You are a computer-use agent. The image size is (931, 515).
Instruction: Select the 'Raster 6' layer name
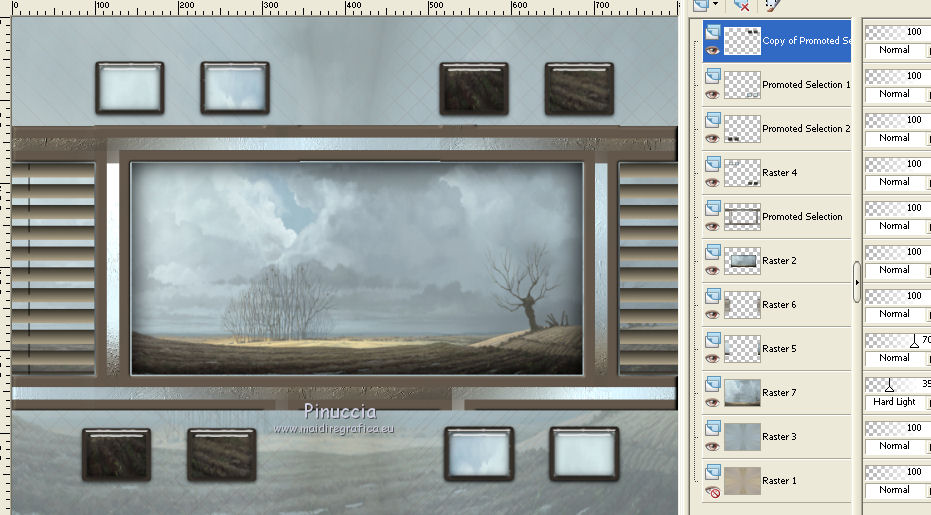780,304
